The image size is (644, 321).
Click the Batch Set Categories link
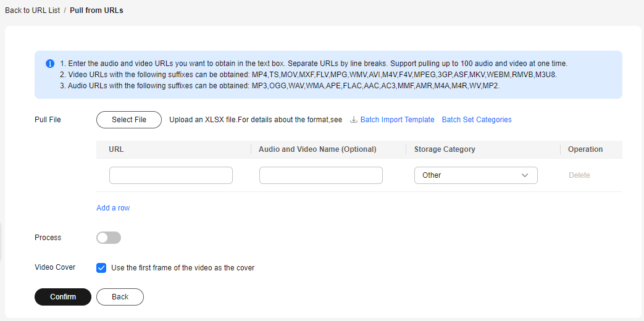click(477, 120)
